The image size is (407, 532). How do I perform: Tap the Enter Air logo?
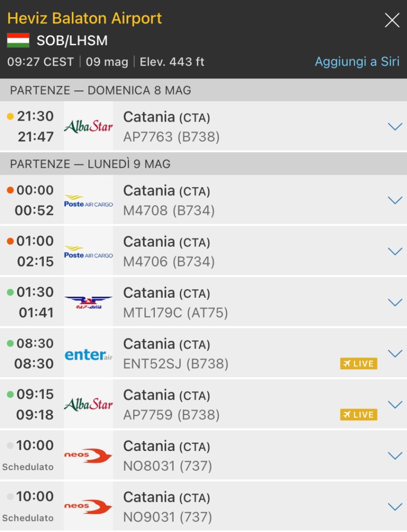tap(88, 354)
